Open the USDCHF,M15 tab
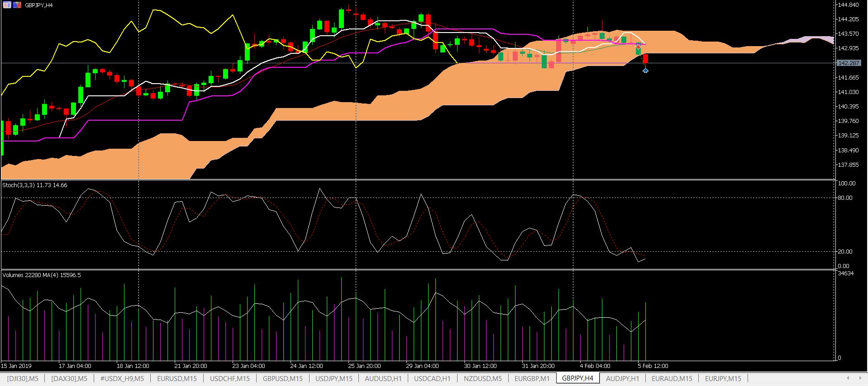The image size is (868, 386). coord(230,378)
